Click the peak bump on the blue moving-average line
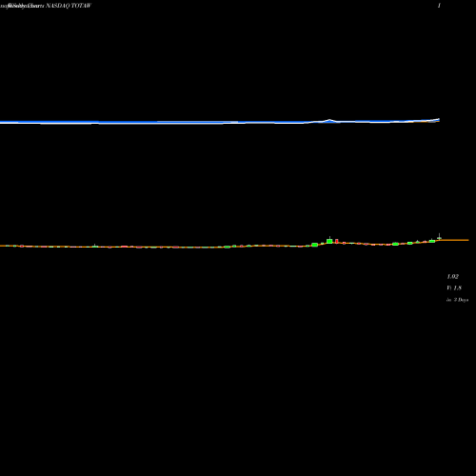476x476 pixels. click(329, 120)
